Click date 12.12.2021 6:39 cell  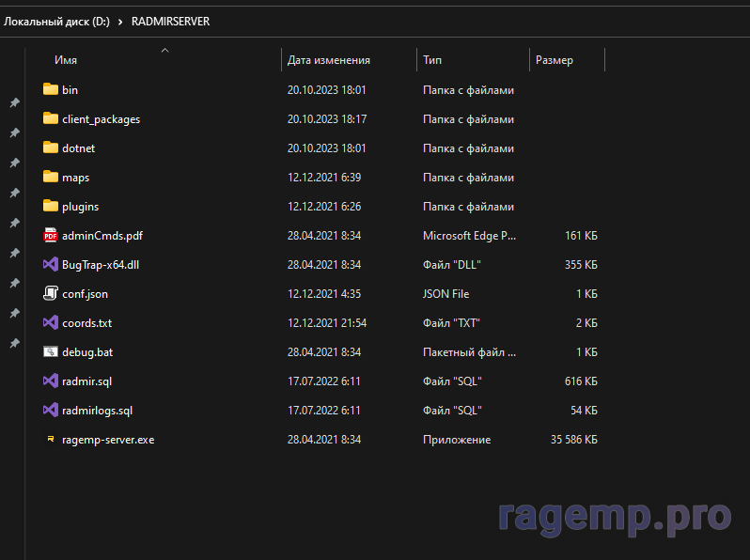pyautogui.click(x=324, y=177)
